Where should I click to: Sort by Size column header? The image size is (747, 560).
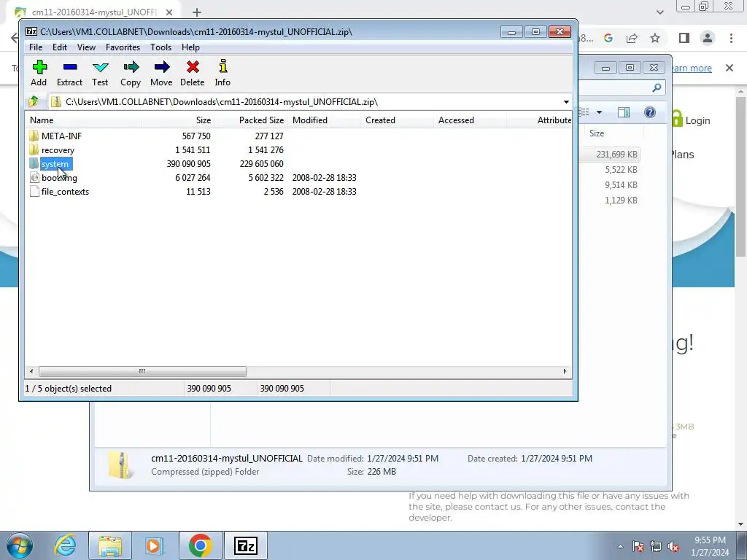[178, 120]
